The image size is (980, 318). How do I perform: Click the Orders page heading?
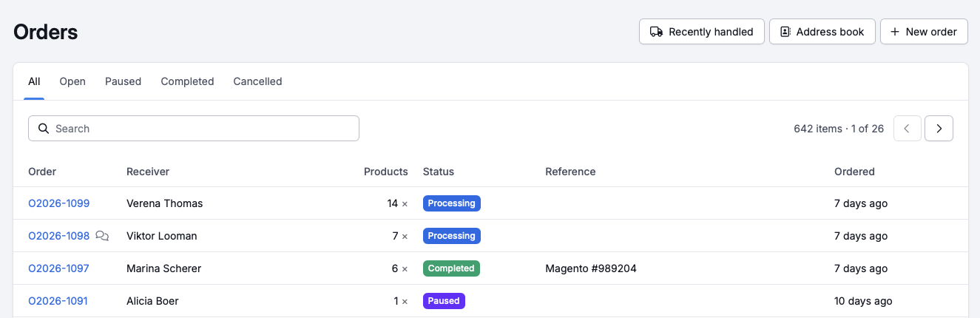pos(46,32)
